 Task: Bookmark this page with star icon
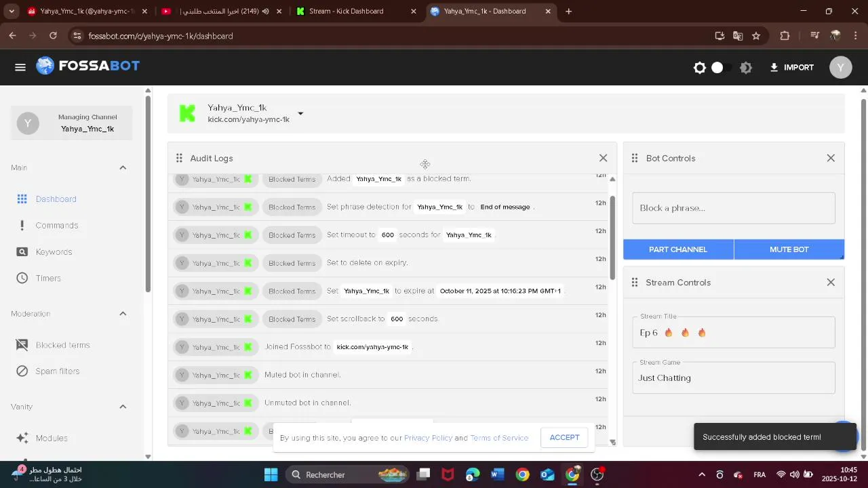(756, 36)
